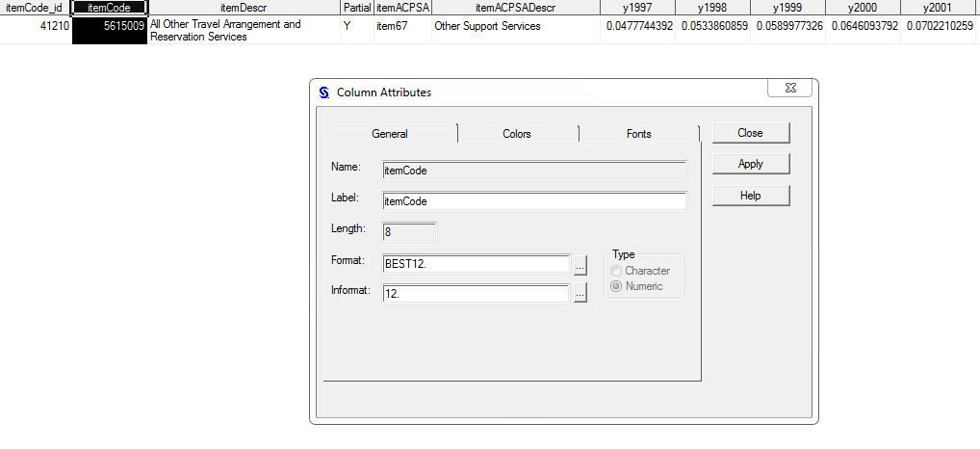
Task: Open the General tab
Action: 390,134
